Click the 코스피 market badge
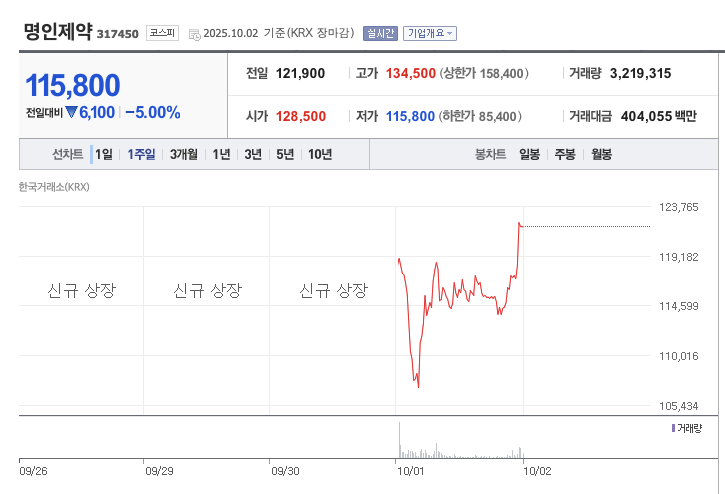Screen dimensions: 725x494 161,33
